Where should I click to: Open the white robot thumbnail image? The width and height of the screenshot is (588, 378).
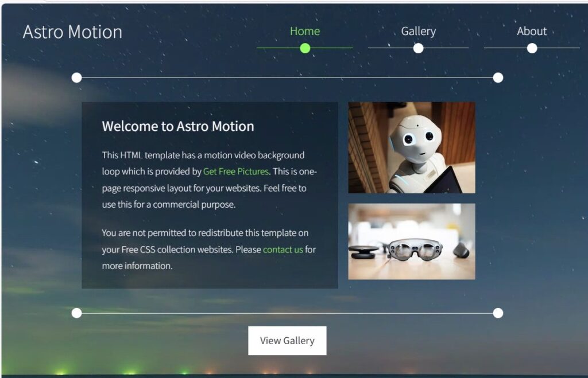pos(412,147)
